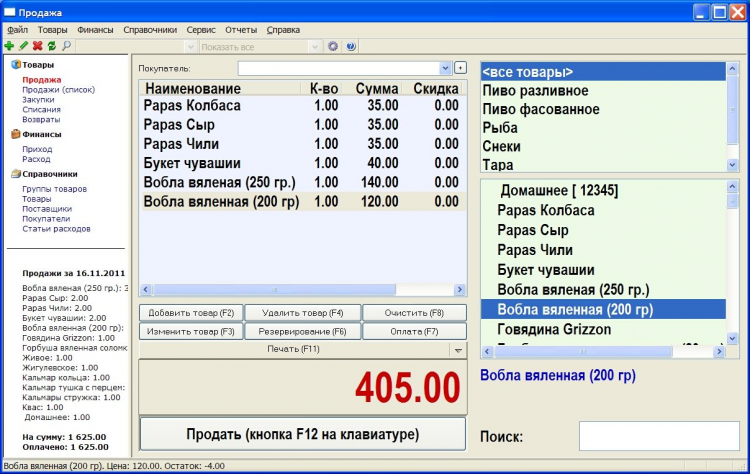The width and height of the screenshot is (750, 474).
Task: Click the Оплата (F7) button
Action: 414,331
